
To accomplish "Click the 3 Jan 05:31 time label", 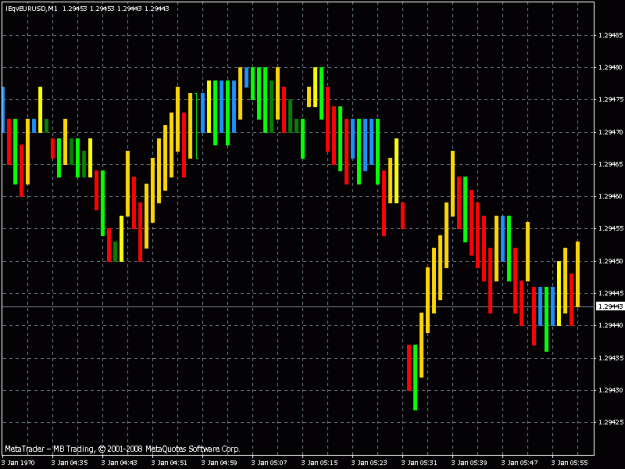I will [419, 463].
